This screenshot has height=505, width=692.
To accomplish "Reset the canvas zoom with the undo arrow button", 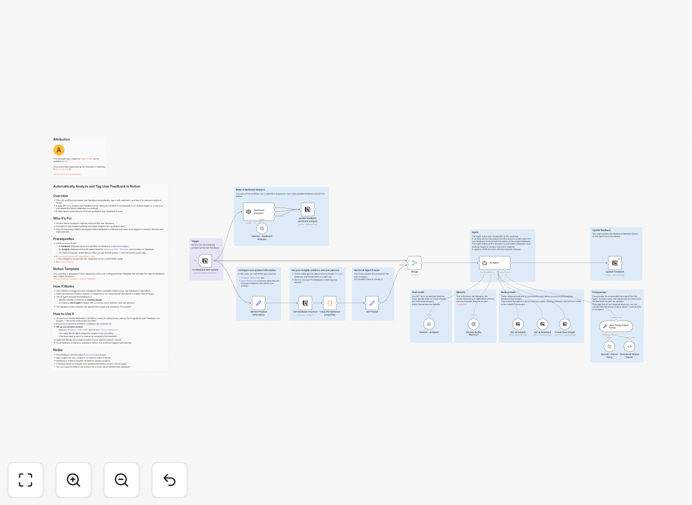I will 169,480.
